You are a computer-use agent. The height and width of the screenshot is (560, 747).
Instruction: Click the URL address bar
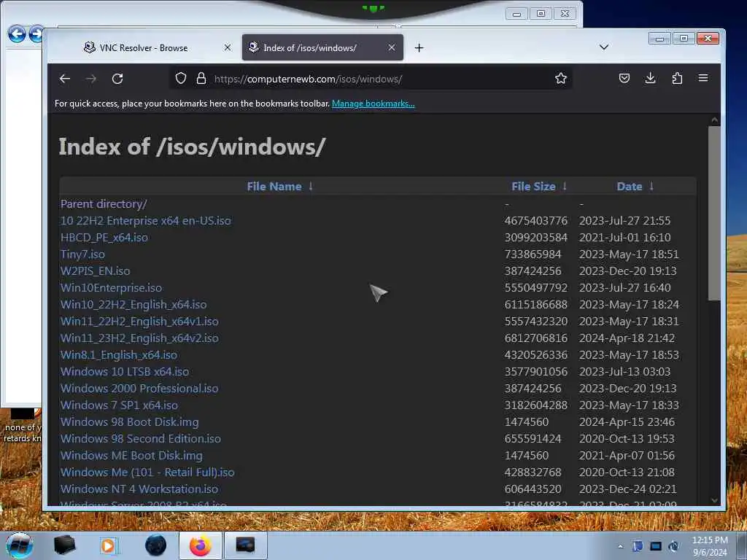click(x=371, y=79)
